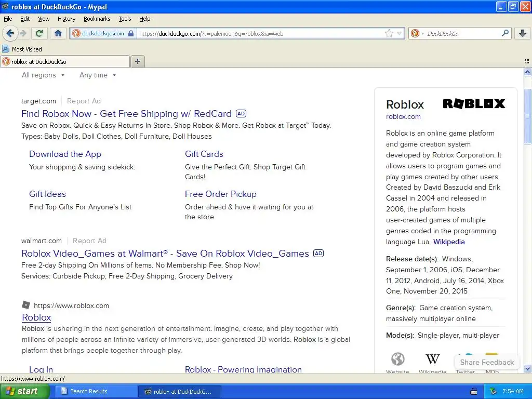Open the Roblox main result link
Viewport: 532px width, 399px height.
click(x=36, y=317)
